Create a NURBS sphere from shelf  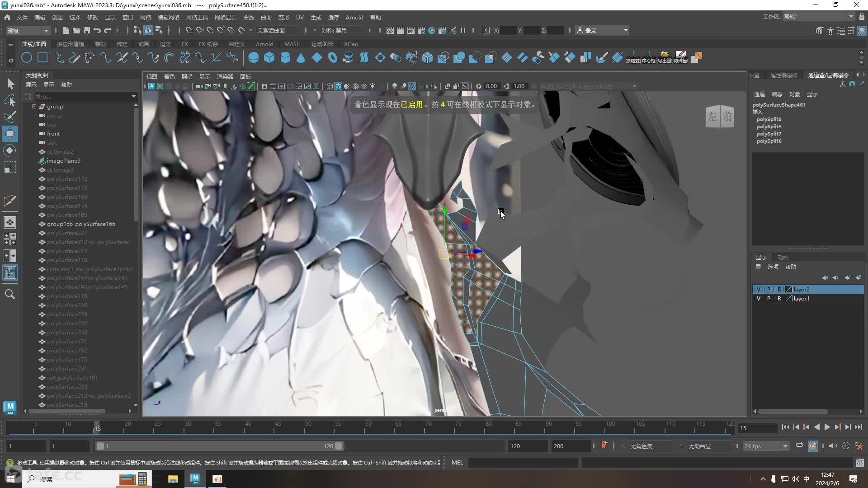tap(254, 57)
